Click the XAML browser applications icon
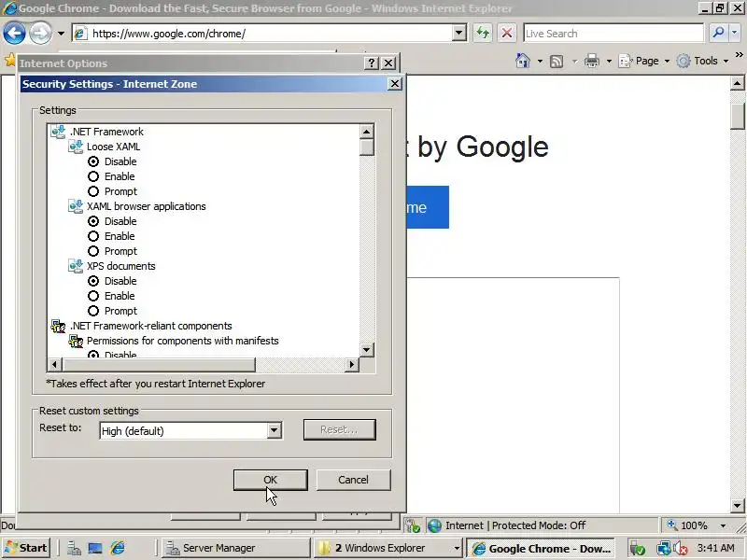The image size is (747, 560). click(76, 206)
